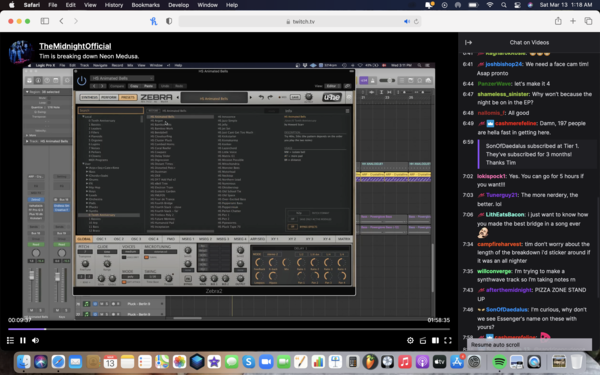Mute the tab audio in the address bar

coord(407,21)
